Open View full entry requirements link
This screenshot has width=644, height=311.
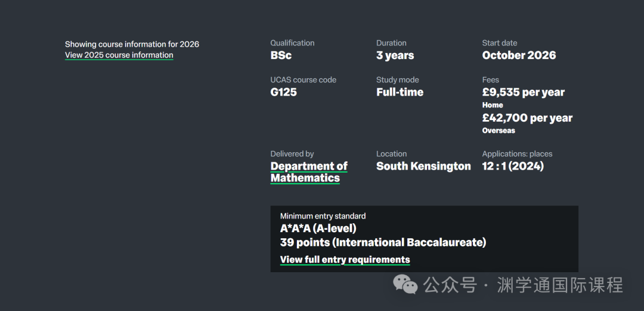pyautogui.click(x=345, y=260)
